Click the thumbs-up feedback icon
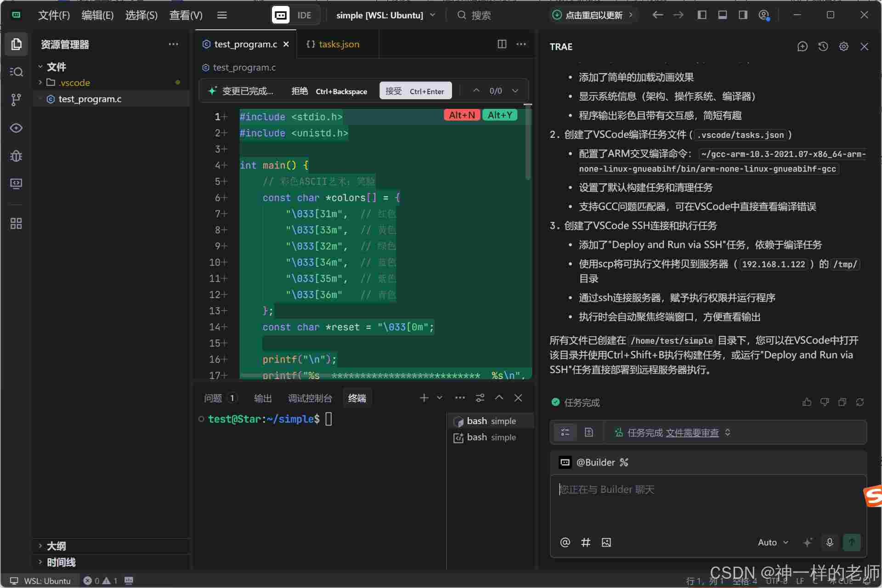Viewport: 882px width, 588px height. point(807,402)
